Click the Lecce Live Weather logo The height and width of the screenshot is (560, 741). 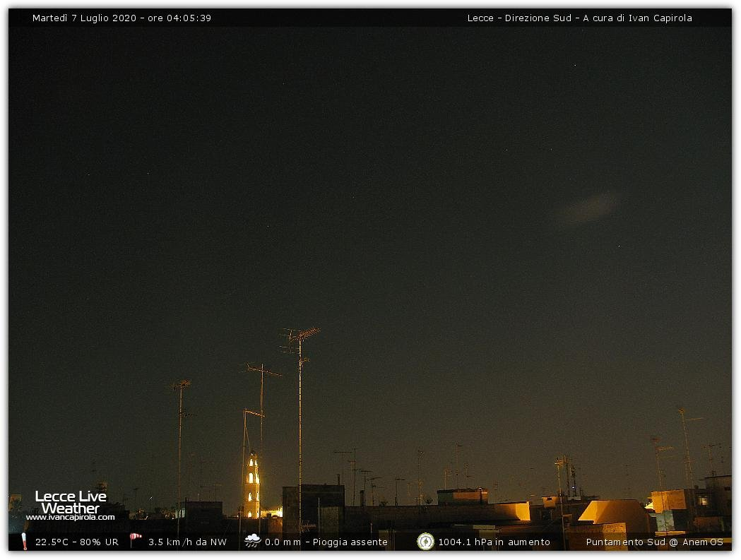coord(71,502)
